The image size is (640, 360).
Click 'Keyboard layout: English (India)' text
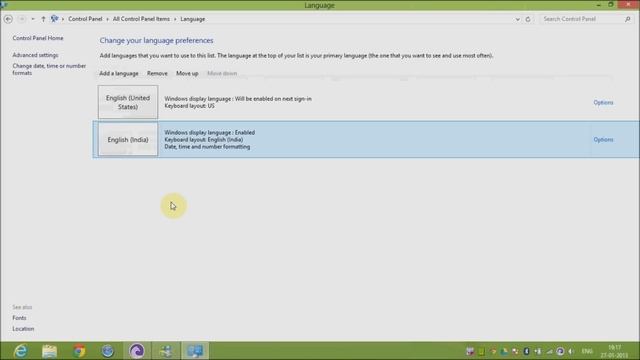(204, 140)
